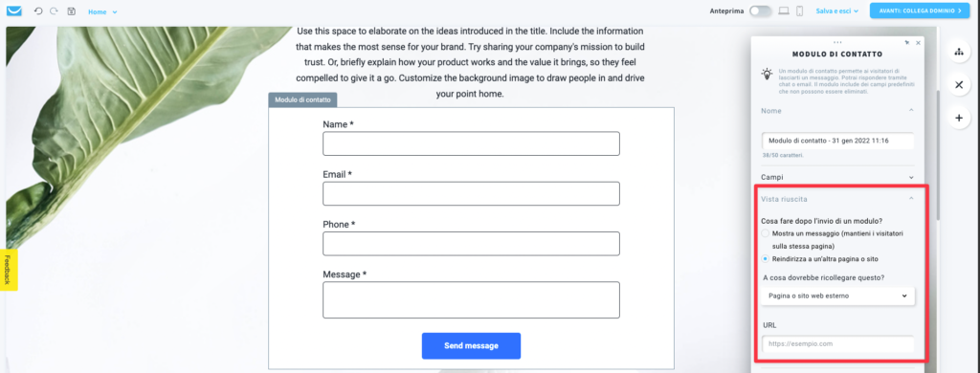The height and width of the screenshot is (373, 980).
Task: Open the Salva e esci menu
Action: [x=837, y=11]
